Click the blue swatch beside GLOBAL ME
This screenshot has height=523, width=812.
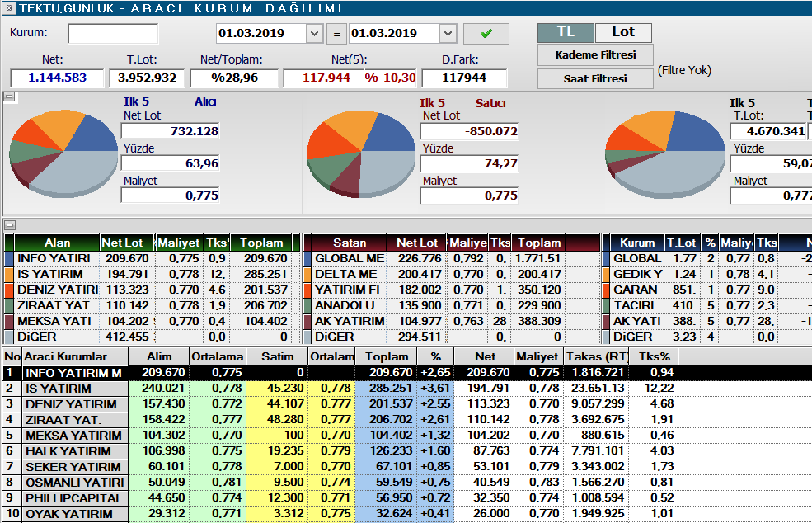(307, 259)
